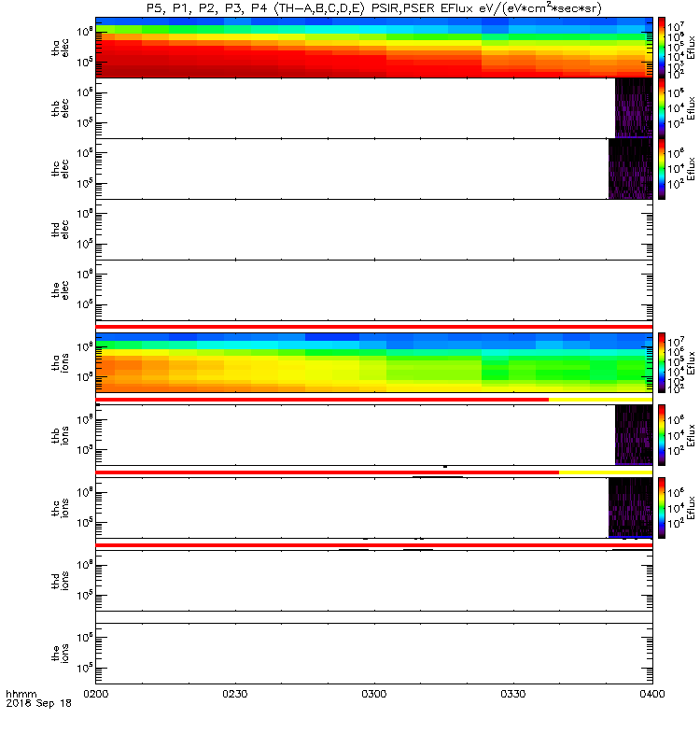700x747 pixels.
Task: Select the 'the elec' y-axis label
Action: pos(61,290)
